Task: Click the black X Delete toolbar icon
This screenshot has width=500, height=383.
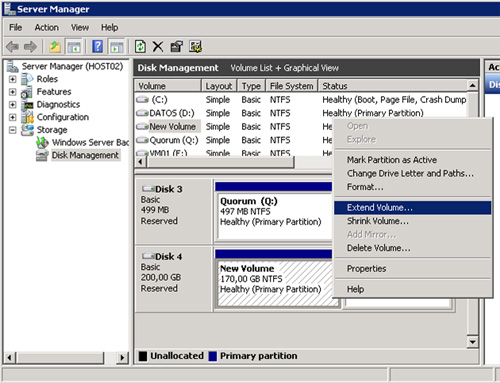Action: [158, 47]
